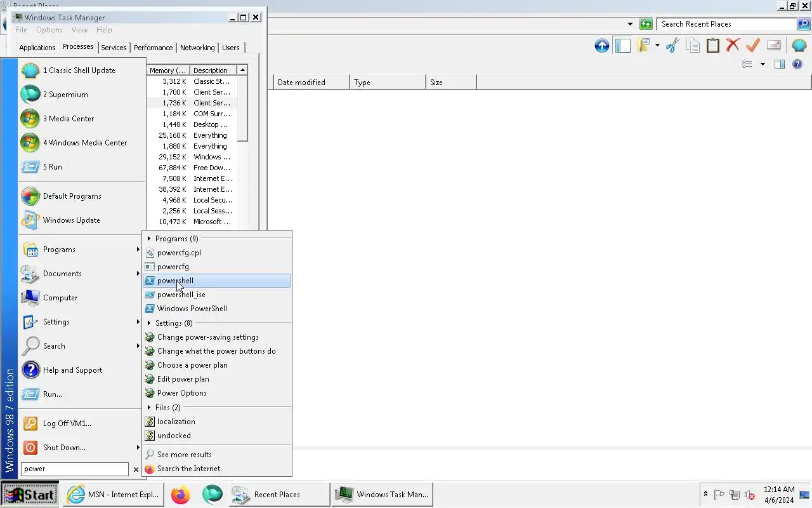The height and width of the screenshot is (508, 812).
Task: Click the Copy icon in Explorer toolbar
Action: [693, 46]
